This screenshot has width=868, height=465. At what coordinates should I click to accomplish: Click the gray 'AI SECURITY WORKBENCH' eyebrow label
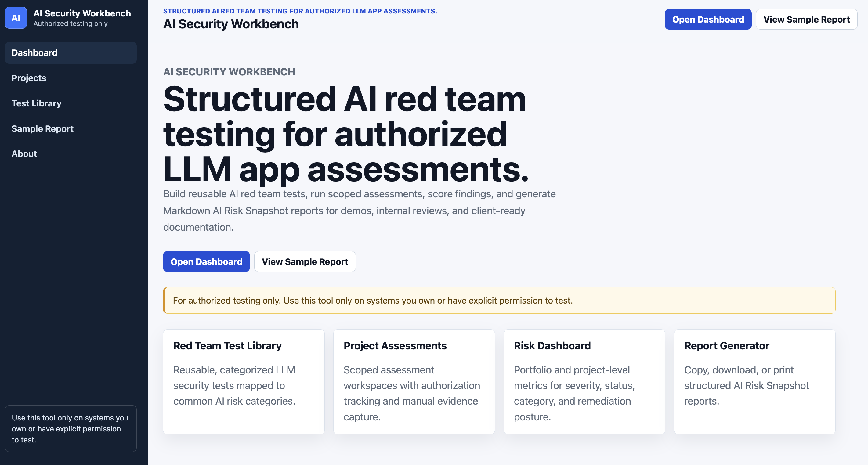229,72
